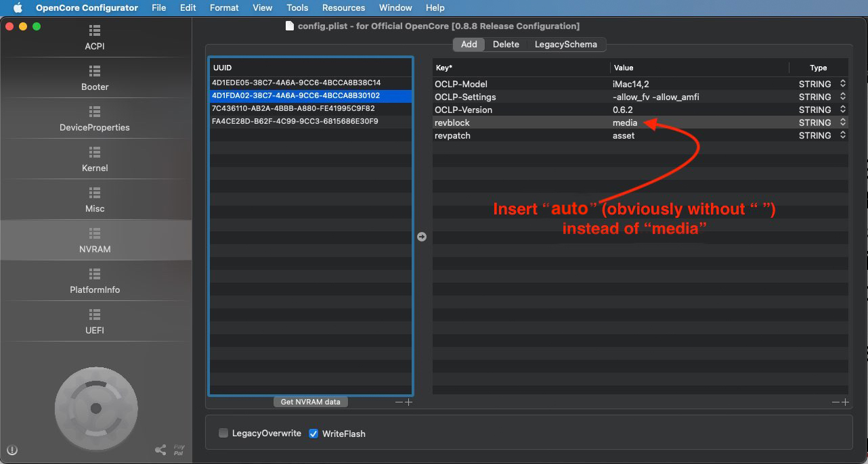Image resolution: width=868 pixels, height=464 pixels.
Task: Open the PlatformInfo section icon
Action: (x=95, y=275)
